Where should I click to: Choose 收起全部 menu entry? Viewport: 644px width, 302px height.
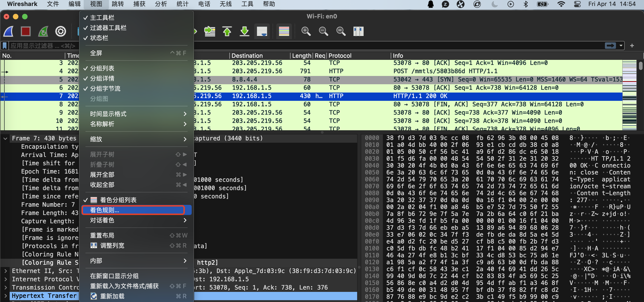coord(137,185)
